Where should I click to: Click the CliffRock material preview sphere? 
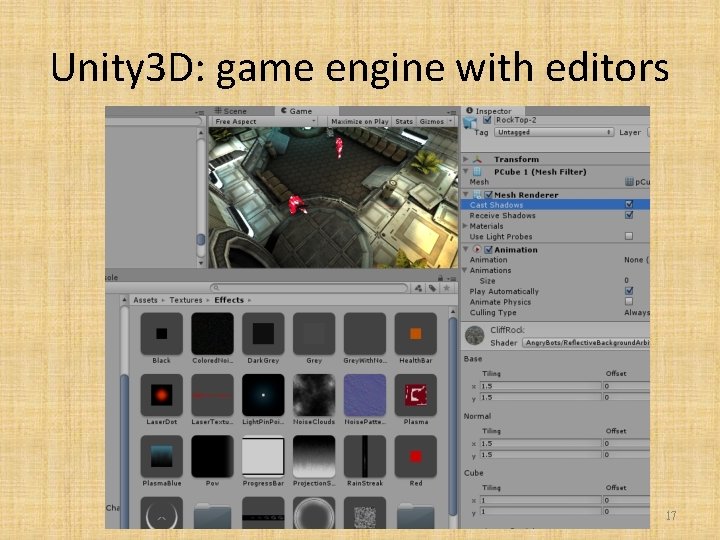[474, 336]
